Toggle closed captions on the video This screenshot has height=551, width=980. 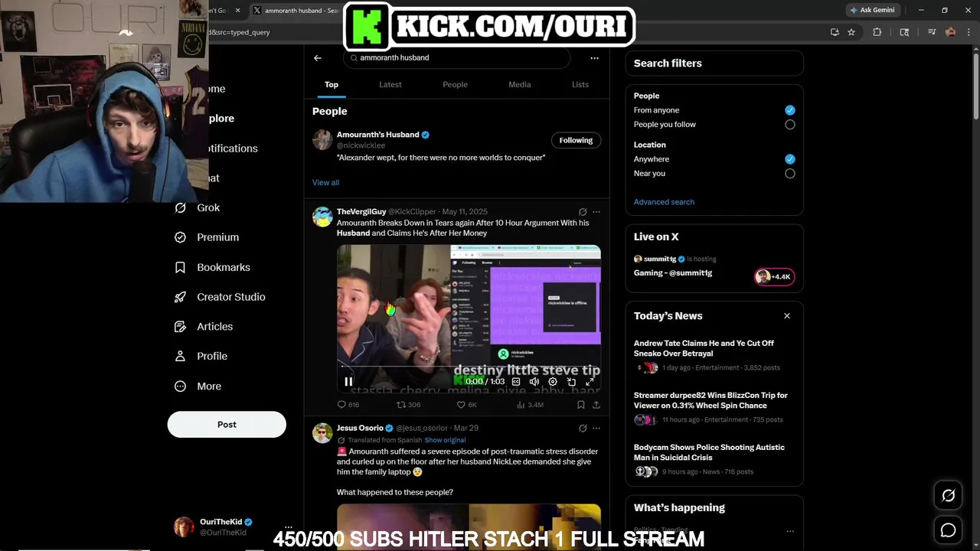(x=516, y=382)
